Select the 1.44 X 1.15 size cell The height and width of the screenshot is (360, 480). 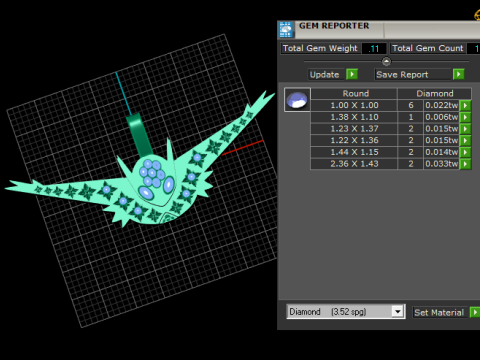point(354,152)
